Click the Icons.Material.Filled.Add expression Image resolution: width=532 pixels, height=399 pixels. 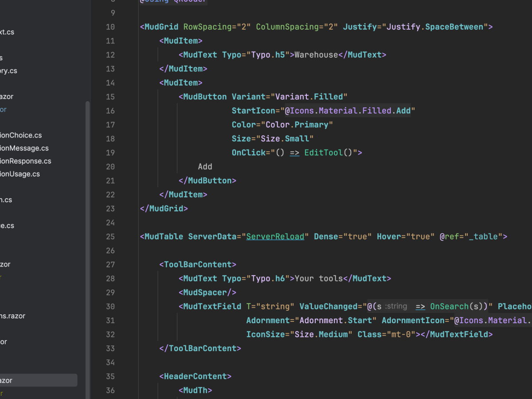pyautogui.click(x=348, y=111)
